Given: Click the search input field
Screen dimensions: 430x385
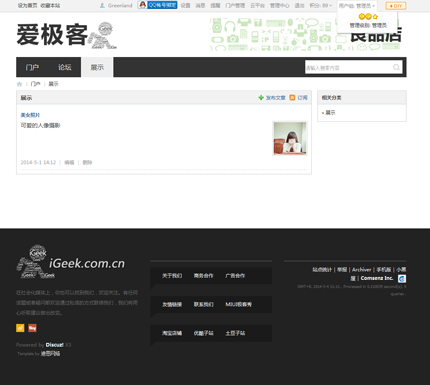Looking at the screenshot, I should (348, 67).
